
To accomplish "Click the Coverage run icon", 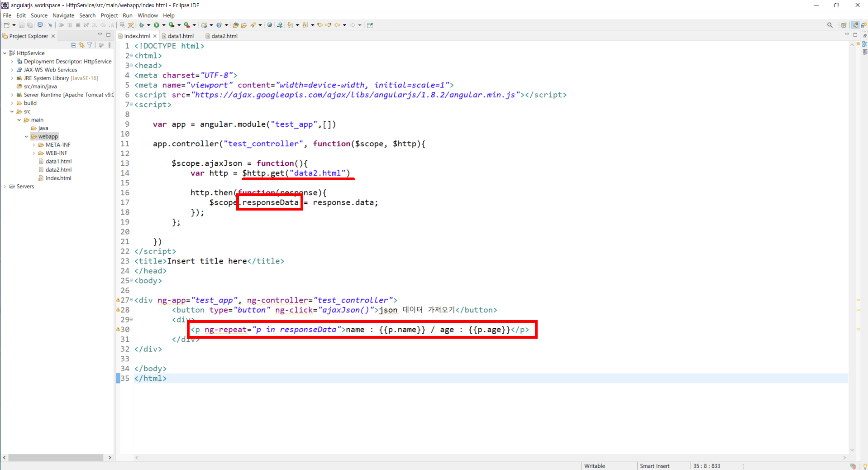I will point(172,25).
